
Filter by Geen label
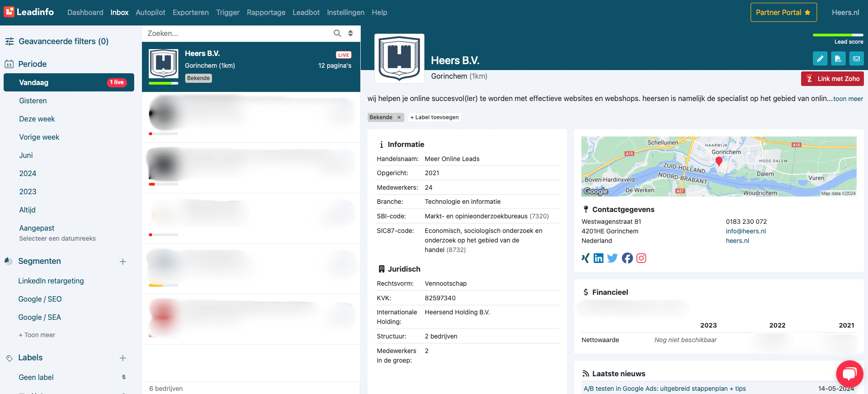pyautogui.click(x=36, y=377)
